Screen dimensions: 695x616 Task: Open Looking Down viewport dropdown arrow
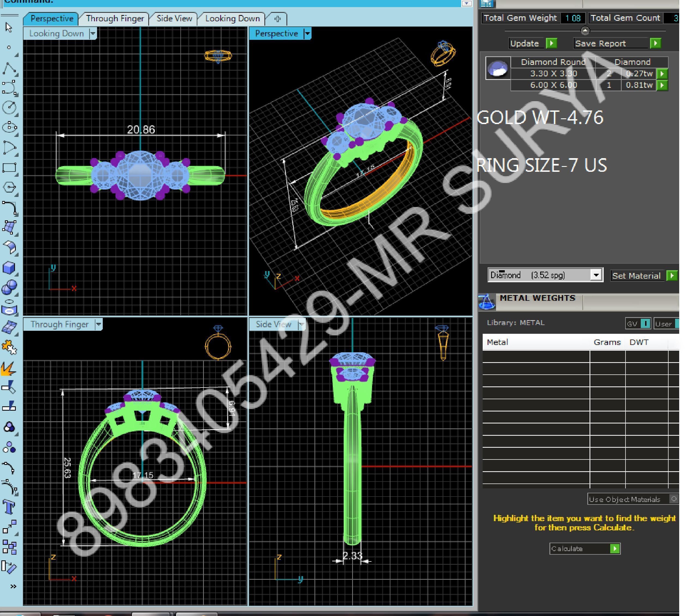tap(92, 34)
